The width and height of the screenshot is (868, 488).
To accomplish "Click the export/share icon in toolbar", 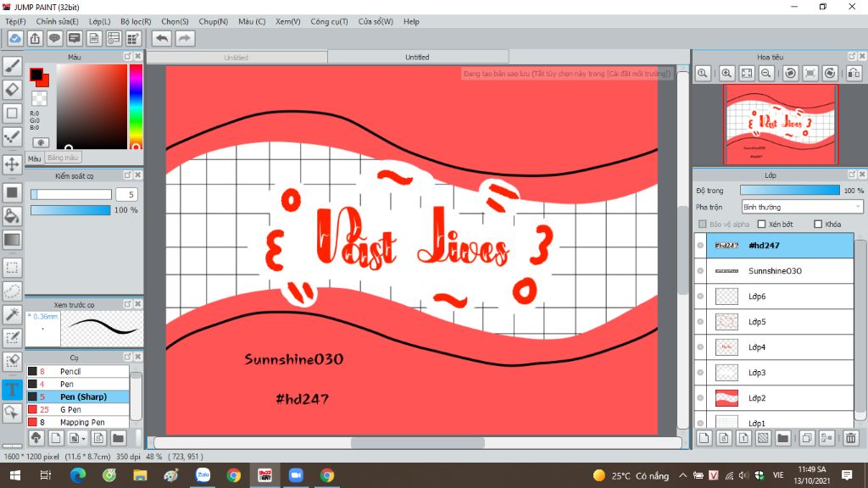I will click(x=35, y=38).
